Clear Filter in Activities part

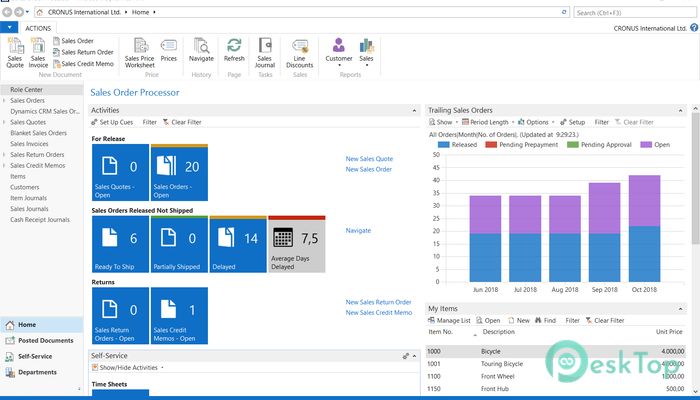click(x=182, y=122)
